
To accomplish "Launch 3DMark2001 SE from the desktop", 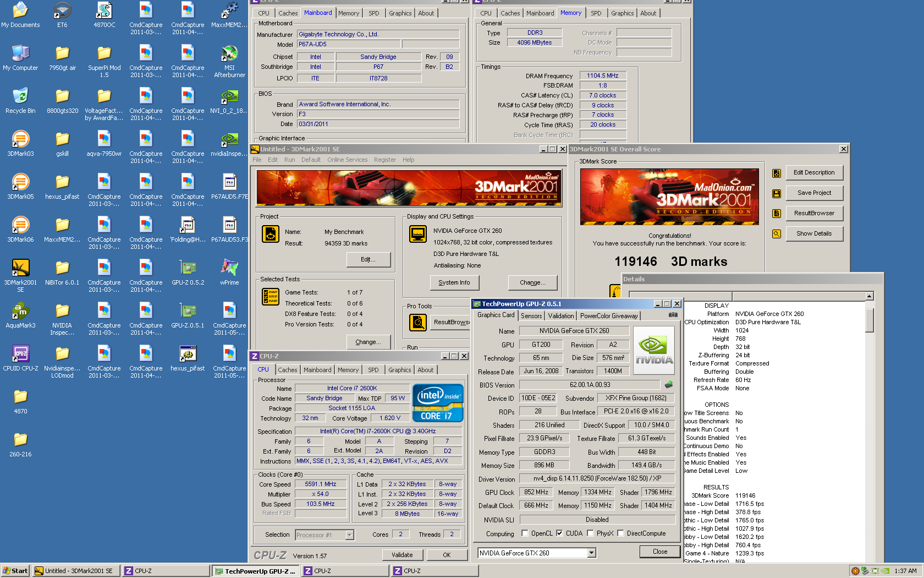I will pos(20,275).
